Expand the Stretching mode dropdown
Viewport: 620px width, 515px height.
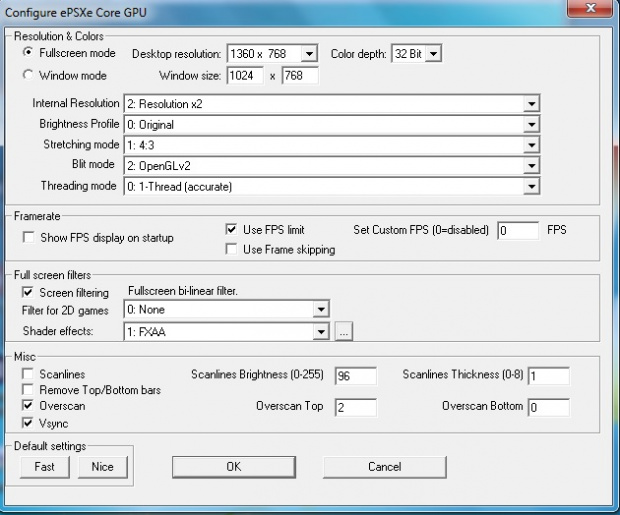[x=332, y=145]
